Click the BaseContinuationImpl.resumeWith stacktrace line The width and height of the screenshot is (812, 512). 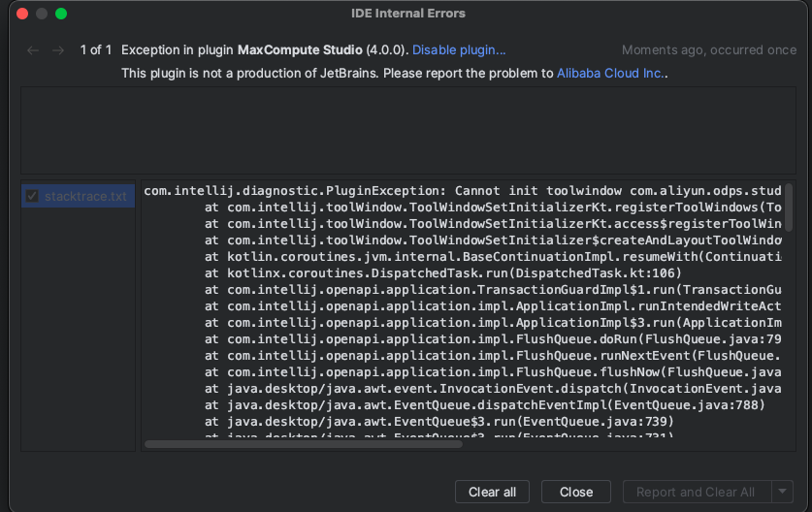tap(493, 257)
